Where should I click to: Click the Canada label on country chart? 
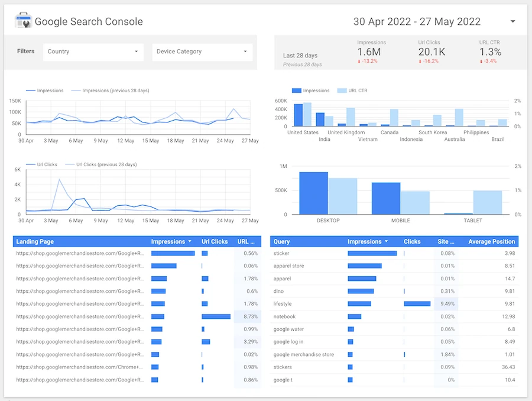(389, 132)
